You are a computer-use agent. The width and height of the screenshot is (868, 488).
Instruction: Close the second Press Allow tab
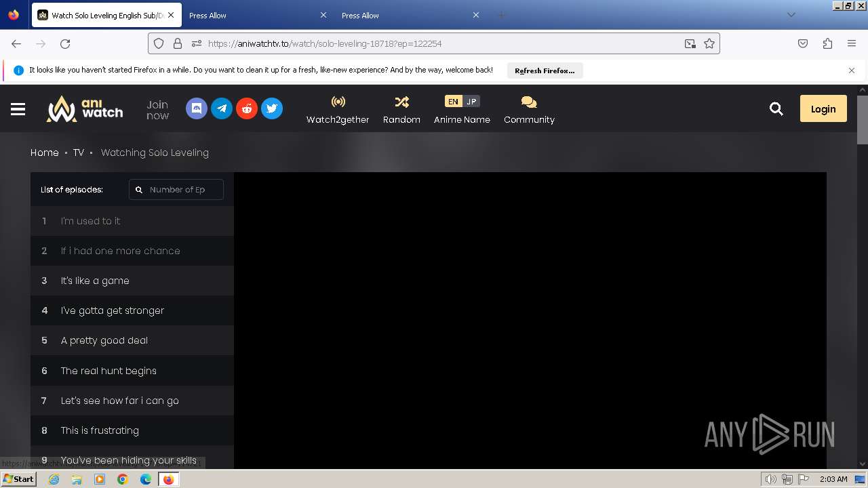(x=475, y=15)
